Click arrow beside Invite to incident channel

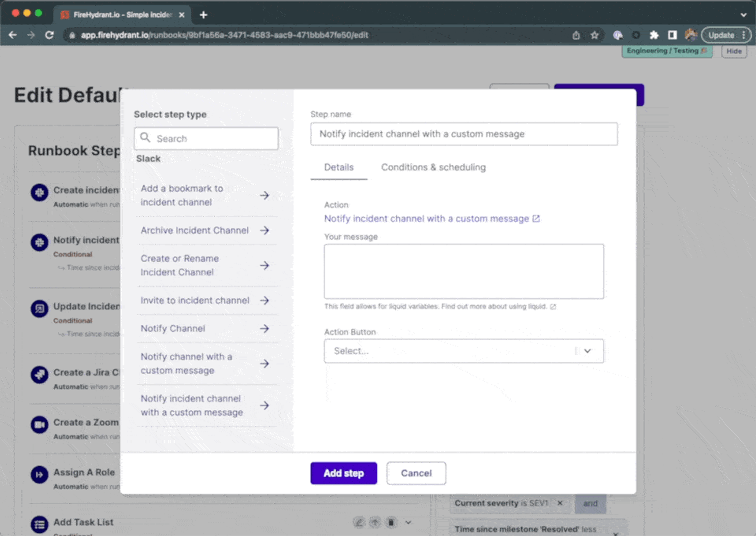pyautogui.click(x=265, y=300)
